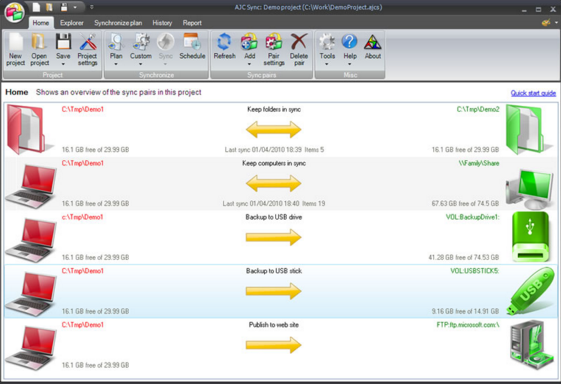The image size is (561, 384).
Task: Switch to the Home ribbon tab
Action: point(41,23)
